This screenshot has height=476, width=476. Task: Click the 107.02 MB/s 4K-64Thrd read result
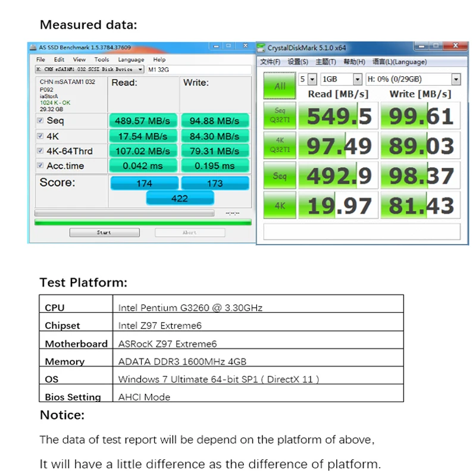pyautogui.click(x=143, y=151)
